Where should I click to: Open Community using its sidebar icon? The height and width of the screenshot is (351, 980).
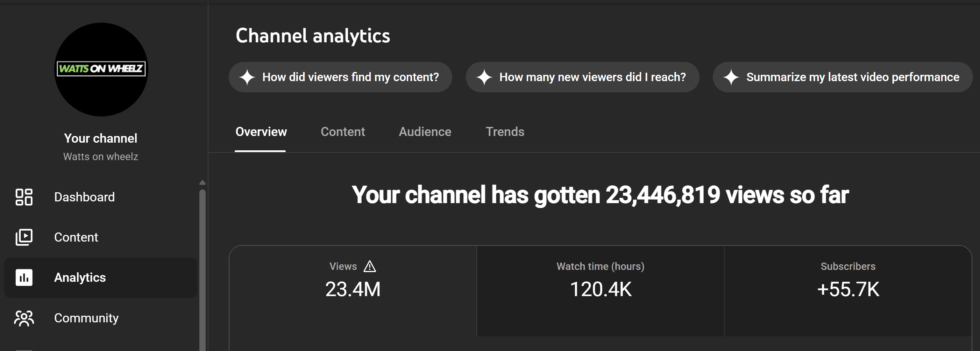pos(24,318)
